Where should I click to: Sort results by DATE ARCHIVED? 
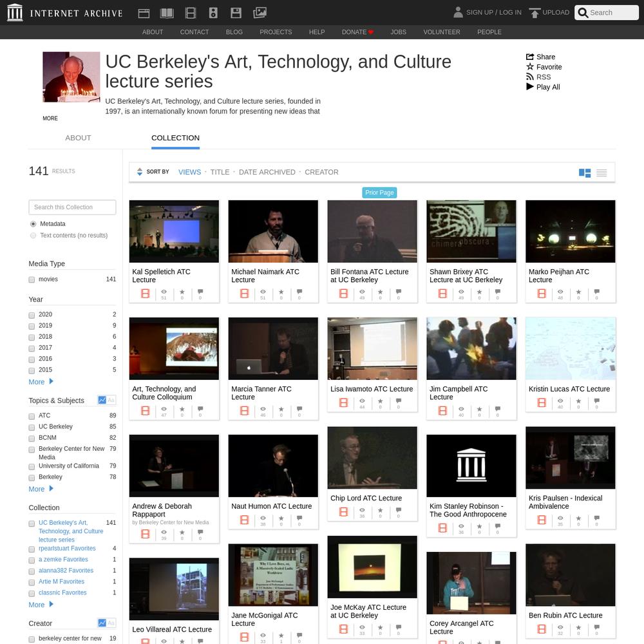pyautogui.click(x=267, y=172)
